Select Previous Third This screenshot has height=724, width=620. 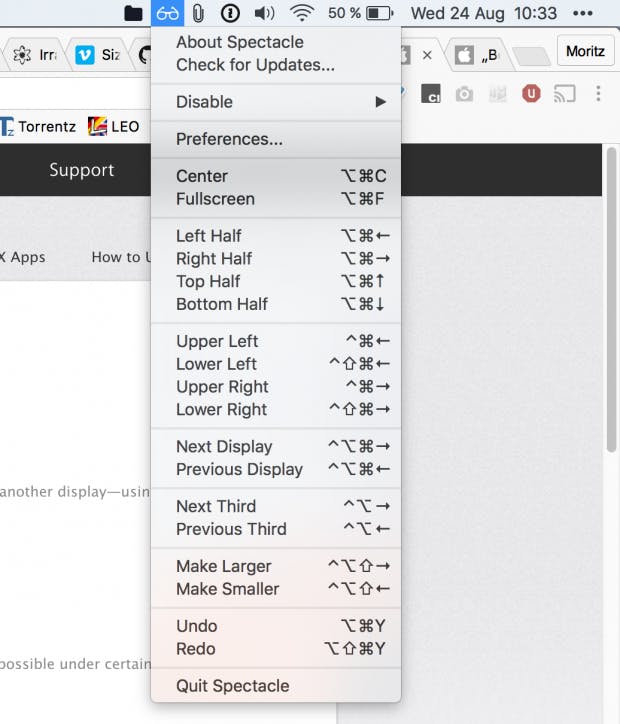pos(276,529)
